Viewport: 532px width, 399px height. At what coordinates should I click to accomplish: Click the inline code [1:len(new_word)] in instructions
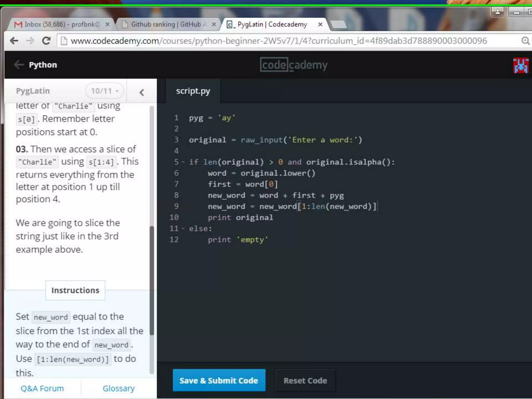click(73, 360)
